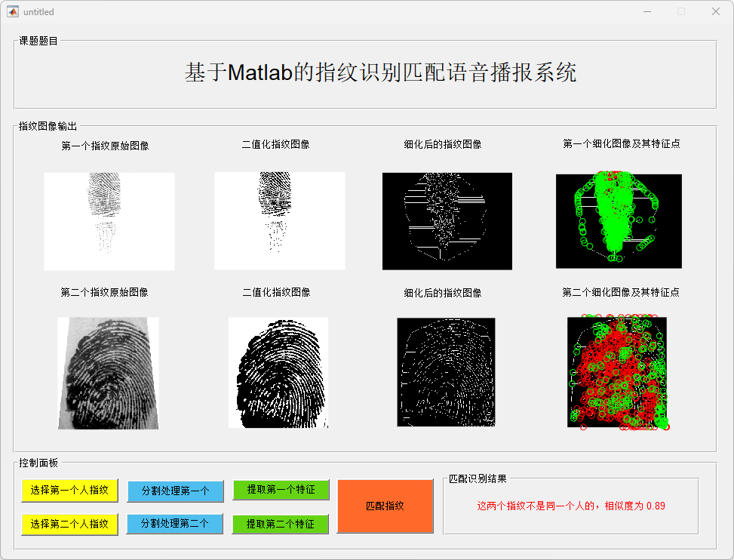The width and height of the screenshot is (734, 560).
Task: Click the label 第二个指纹原始图像
Action: [104, 292]
